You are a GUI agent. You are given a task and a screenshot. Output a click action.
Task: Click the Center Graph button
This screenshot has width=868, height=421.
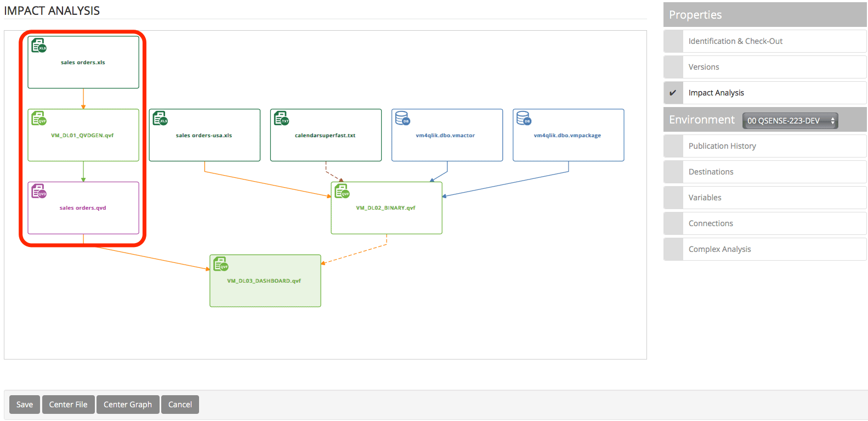click(x=128, y=405)
